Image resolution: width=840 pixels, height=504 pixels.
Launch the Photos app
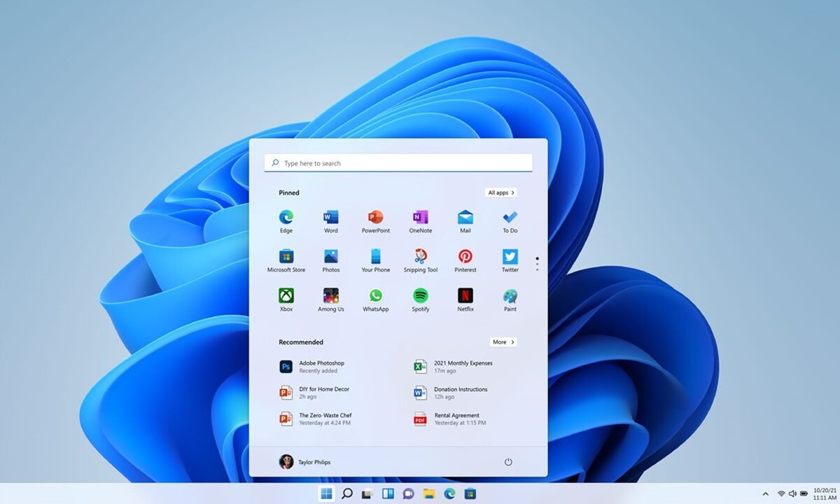click(x=330, y=257)
